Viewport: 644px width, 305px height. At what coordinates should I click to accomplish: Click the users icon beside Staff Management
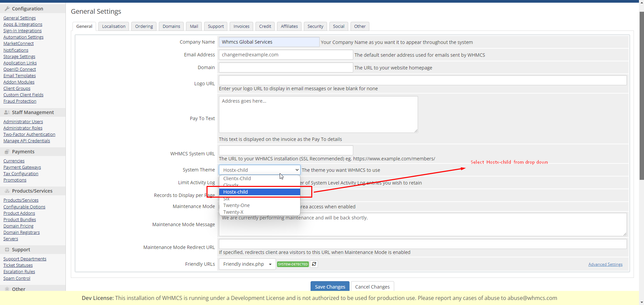pyautogui.click(x=7, y=112)
